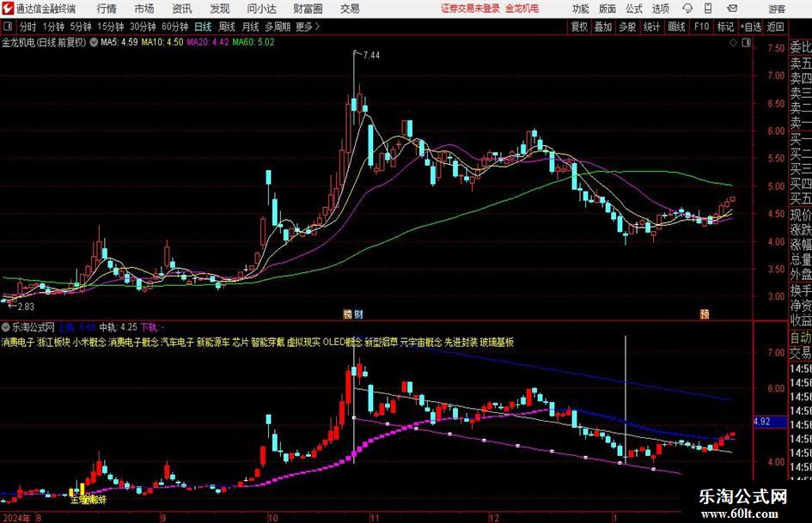Screen dimensions: 812x523
Task: Click the 标记 mark button
Action: [x=725, y=27]
